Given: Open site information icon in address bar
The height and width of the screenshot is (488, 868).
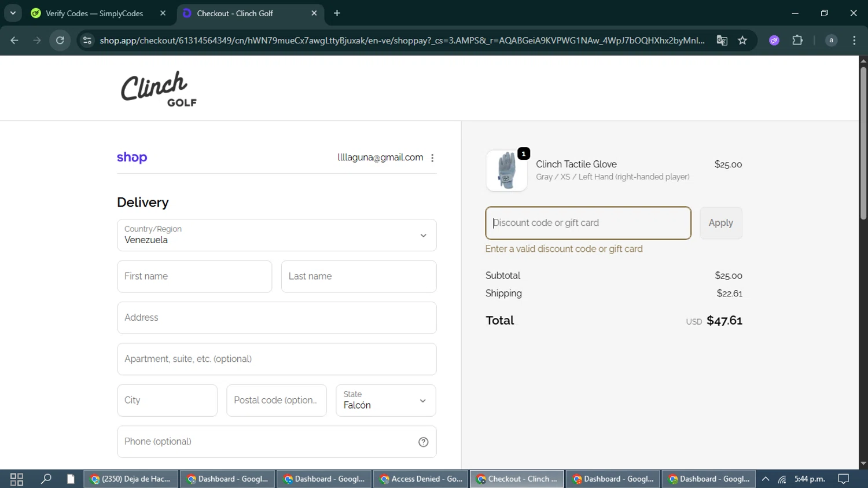Looking at the screenshot, I should [x=87, y=41].
